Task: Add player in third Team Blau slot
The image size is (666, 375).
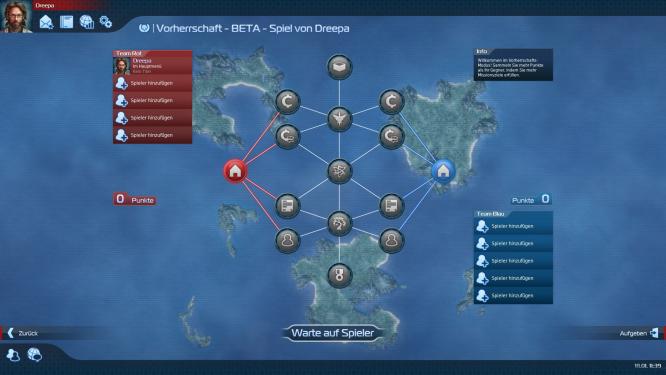Action: click(513, 261)
